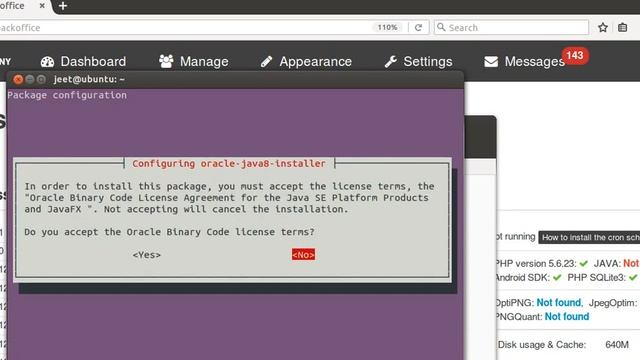Open Messages in the navigation bar
Screen dimensions: 640x360
coord(524,62)
